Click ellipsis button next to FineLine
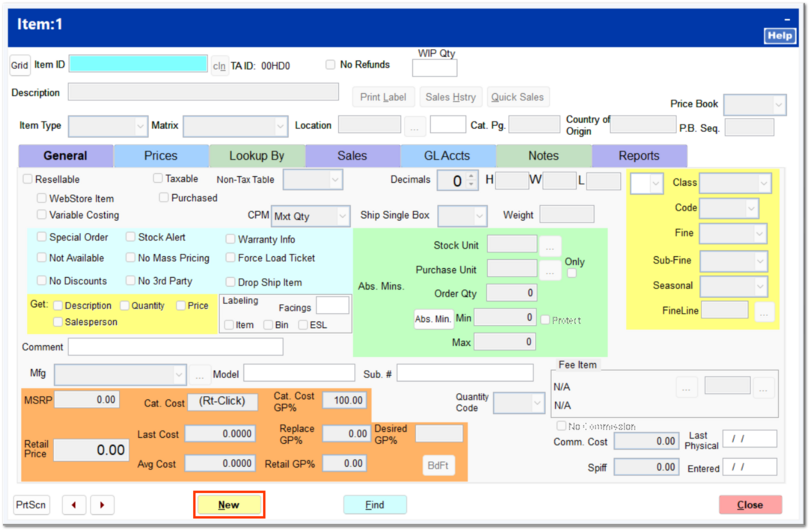The image size is (810, 531). (764, 311)
